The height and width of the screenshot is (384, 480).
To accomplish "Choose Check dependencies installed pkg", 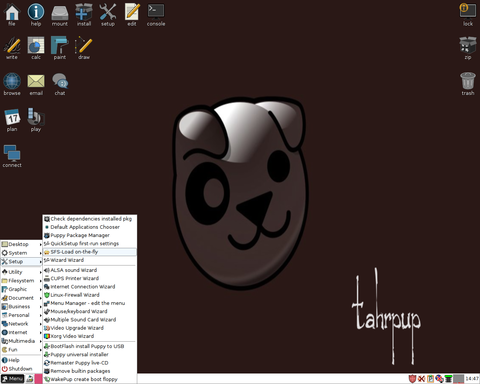I will pos(90,219).
